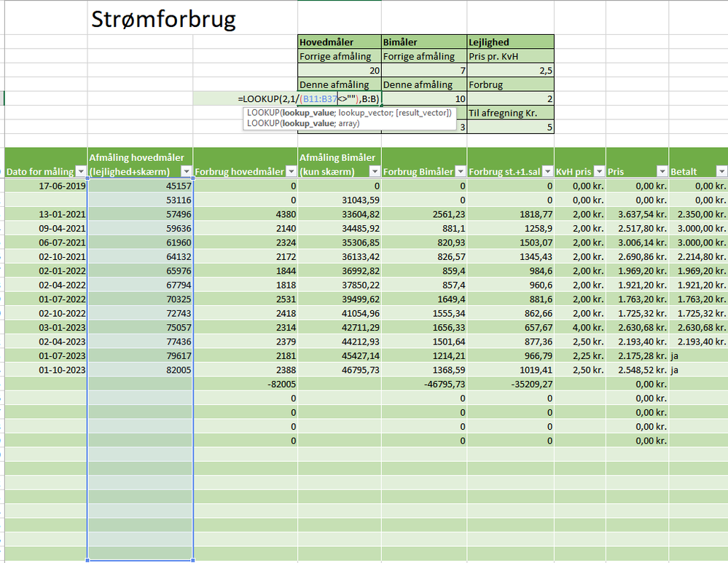Image resolution: width=728 pixels, height=563 pixels.
Task: Select consumption cell 4380
Action: point(245,214)
